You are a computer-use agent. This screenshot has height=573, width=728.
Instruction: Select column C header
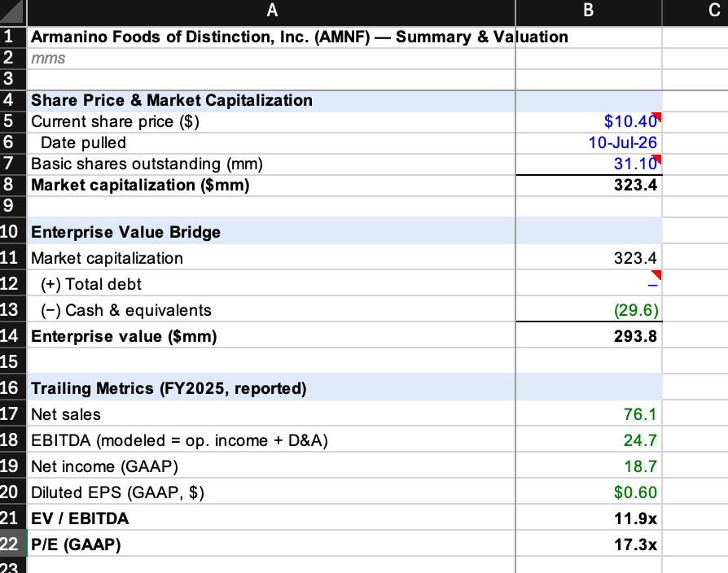[x=695, y=11]
